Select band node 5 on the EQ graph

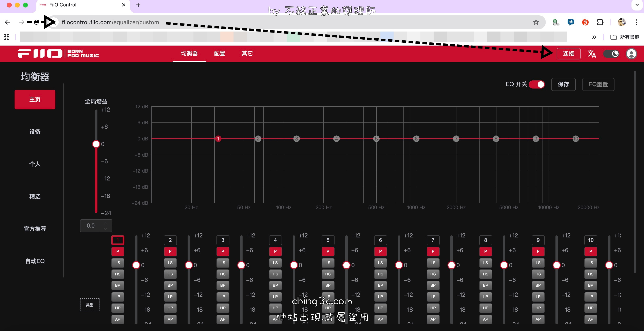click(x=376, y=139)
